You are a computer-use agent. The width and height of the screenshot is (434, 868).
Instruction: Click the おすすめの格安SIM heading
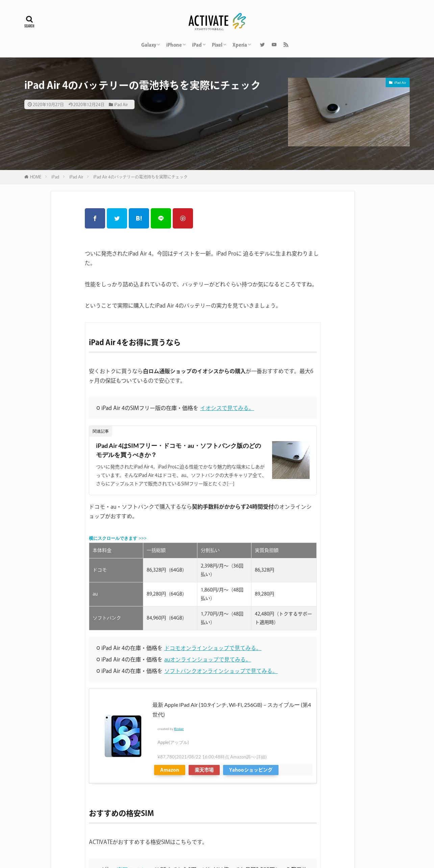tap(121, 813)
